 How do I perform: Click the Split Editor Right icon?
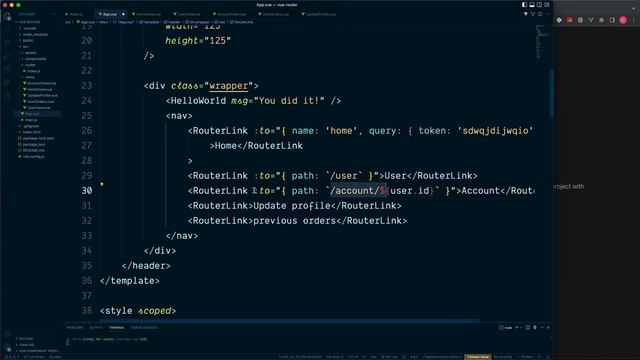point(540,14)
